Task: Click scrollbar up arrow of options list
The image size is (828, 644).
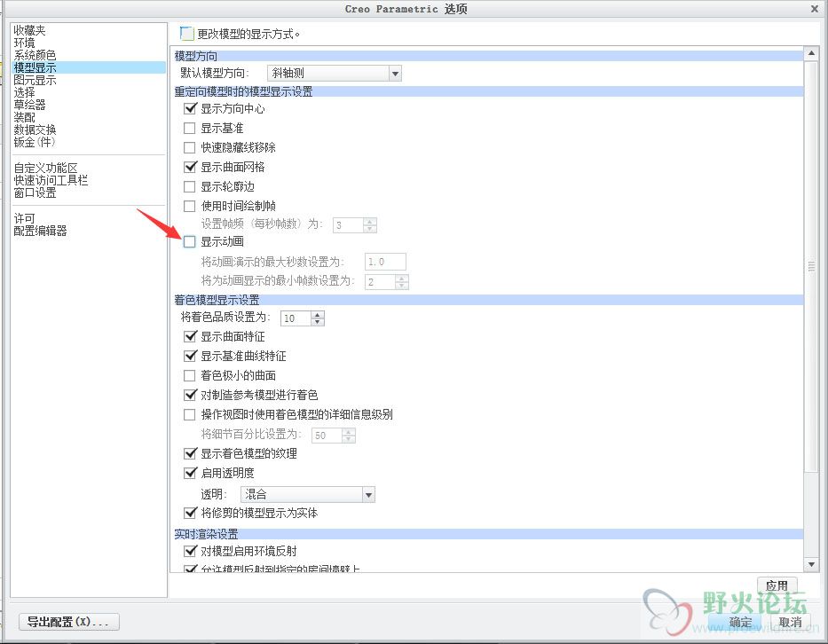Action: click(811, 53)
